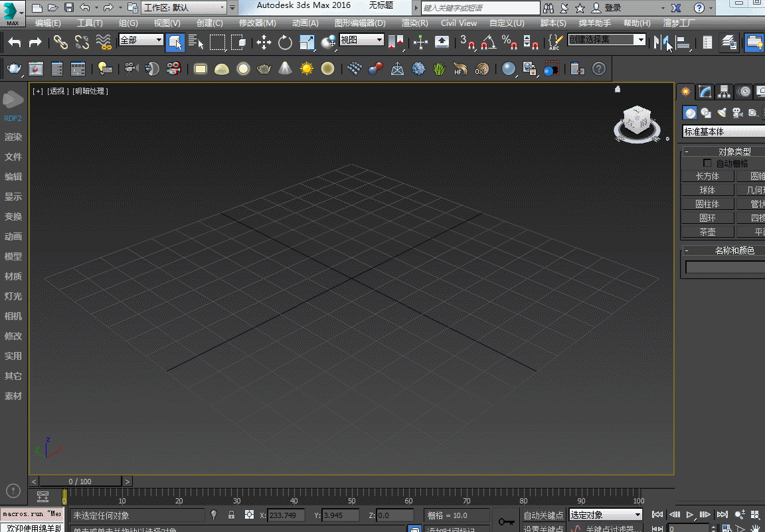This screenshot has height=532, width=765.
Task: Create a 长方体 box primitive
Action: (707, 176)
